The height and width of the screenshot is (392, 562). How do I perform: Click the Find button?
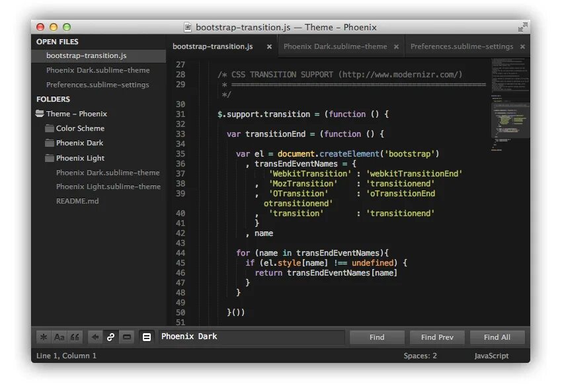pos(377,337)
